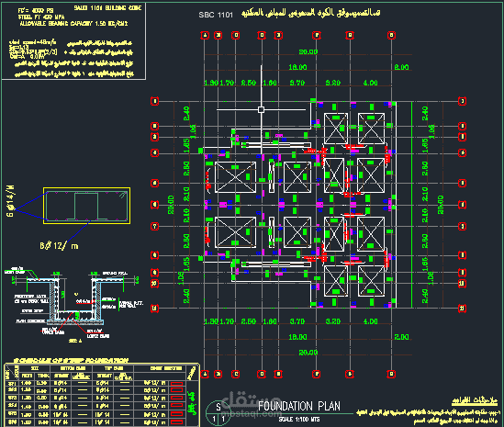504x427 pixels.
Task: Select the GROUND FILL label in section detail
Action: pyautogui.click(x=115, y=273)
